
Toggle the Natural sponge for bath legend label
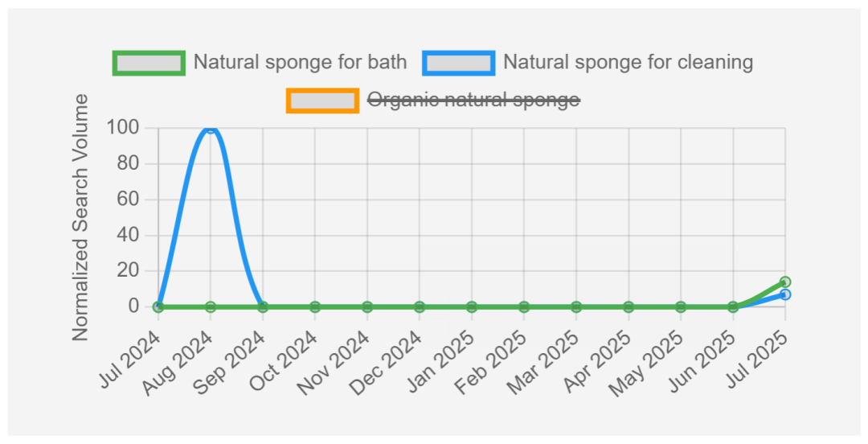point(300,62)
